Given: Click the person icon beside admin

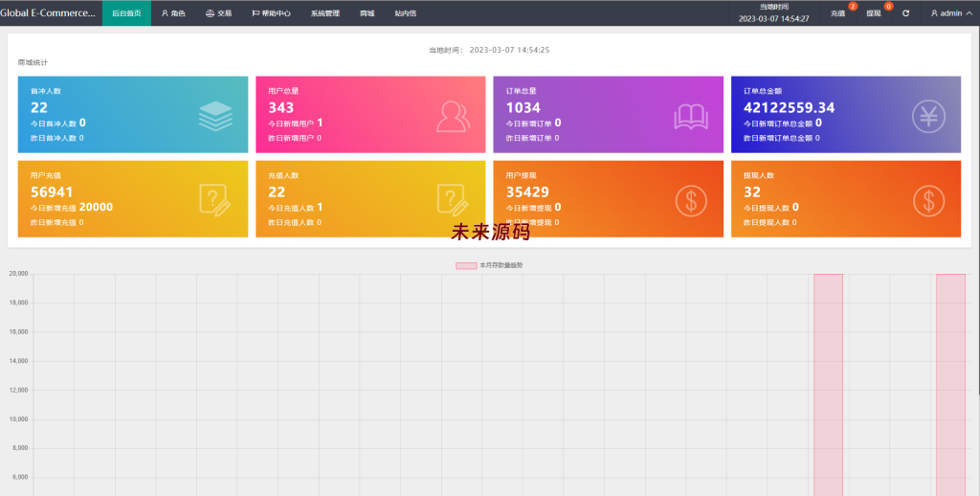Looking at the screenshot, I should point(934,13).
